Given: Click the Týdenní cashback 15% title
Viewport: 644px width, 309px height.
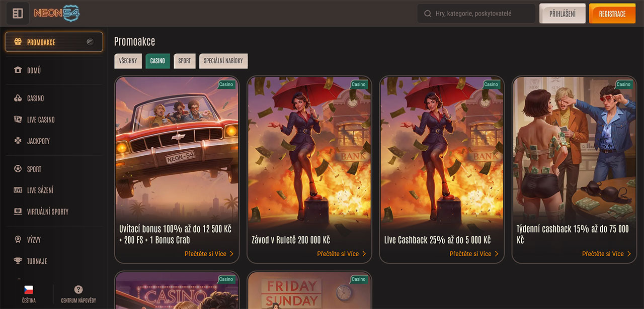Looking at the screenshot, I should coord(573,234).
